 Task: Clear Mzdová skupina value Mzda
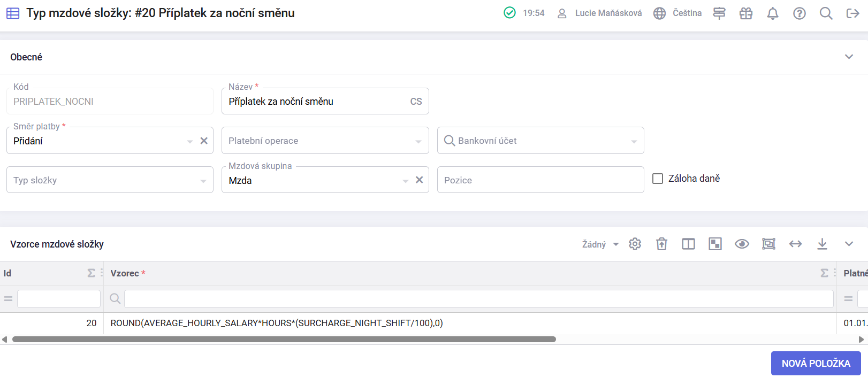(420, 180)
